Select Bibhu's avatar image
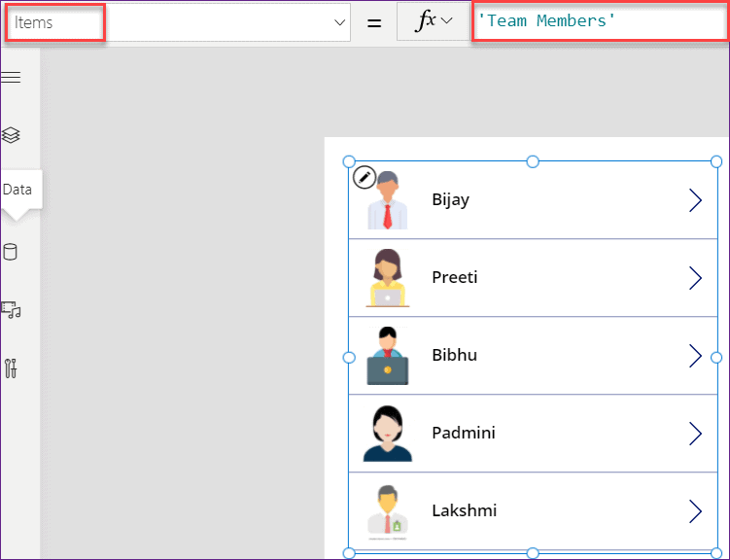 [387, 356]
